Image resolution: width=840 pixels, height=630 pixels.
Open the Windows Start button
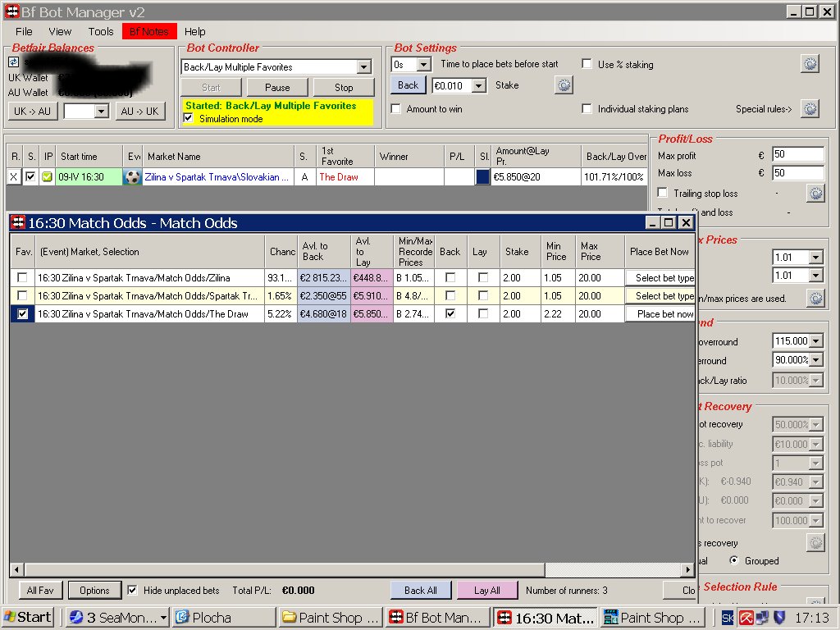(x=28, y=618)
